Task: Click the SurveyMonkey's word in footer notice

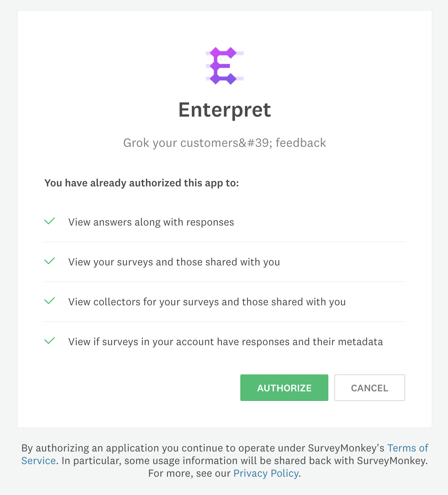Action: [x=346, y=448]
